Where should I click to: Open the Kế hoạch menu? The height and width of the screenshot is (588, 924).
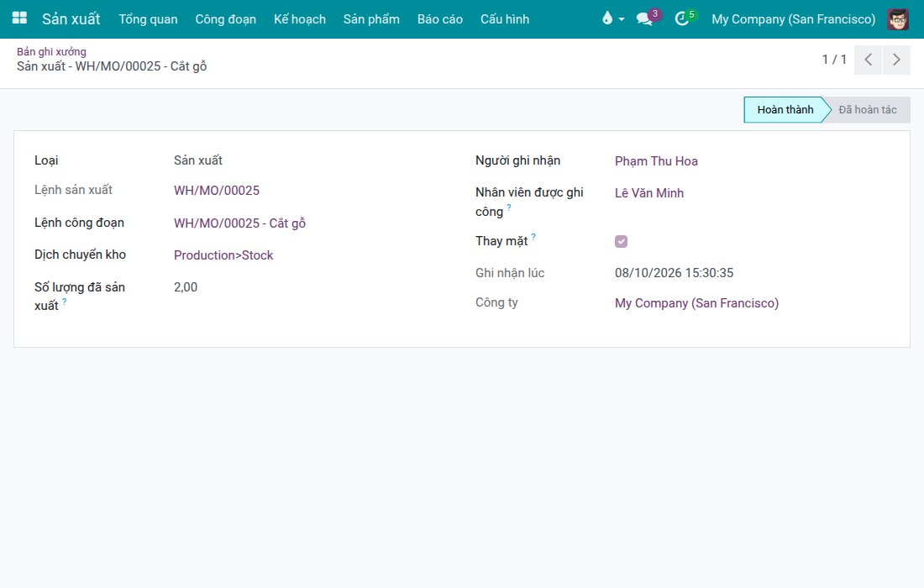(x=299, y=18)
